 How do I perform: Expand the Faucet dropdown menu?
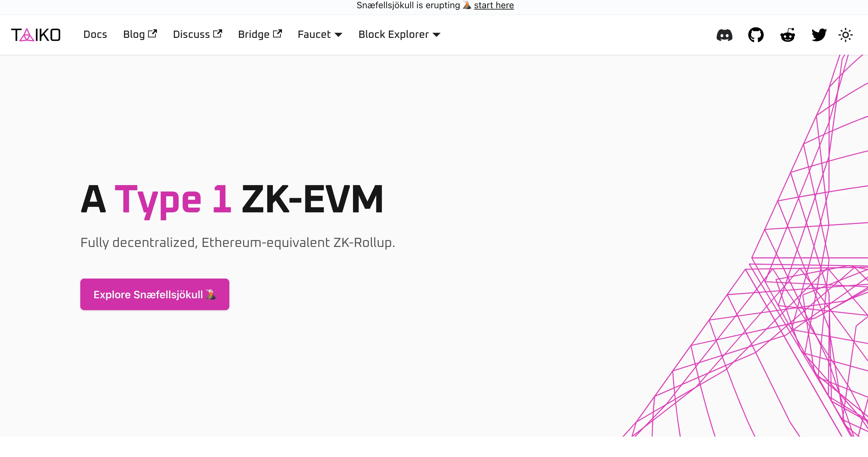319,35
